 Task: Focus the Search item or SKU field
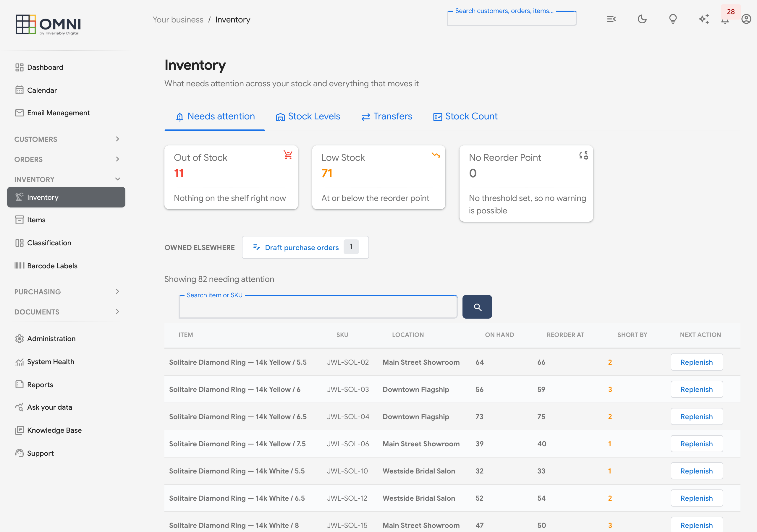pyautogui.click(x=318, y=307)
